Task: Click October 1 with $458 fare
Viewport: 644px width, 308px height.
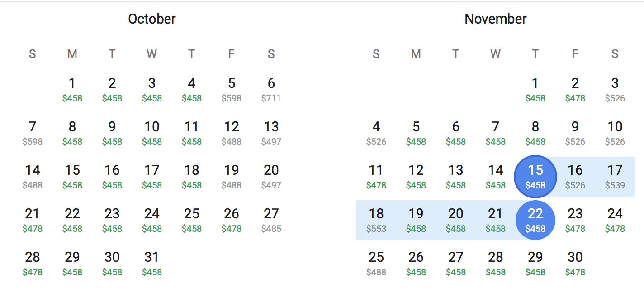Action: coord(72,90)
